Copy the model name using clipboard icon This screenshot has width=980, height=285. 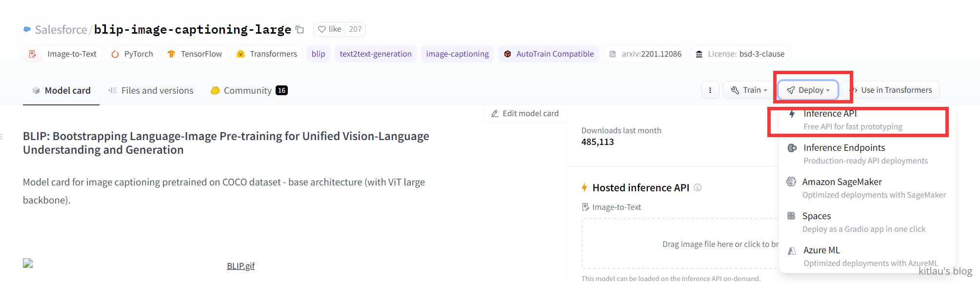(300, 30)
